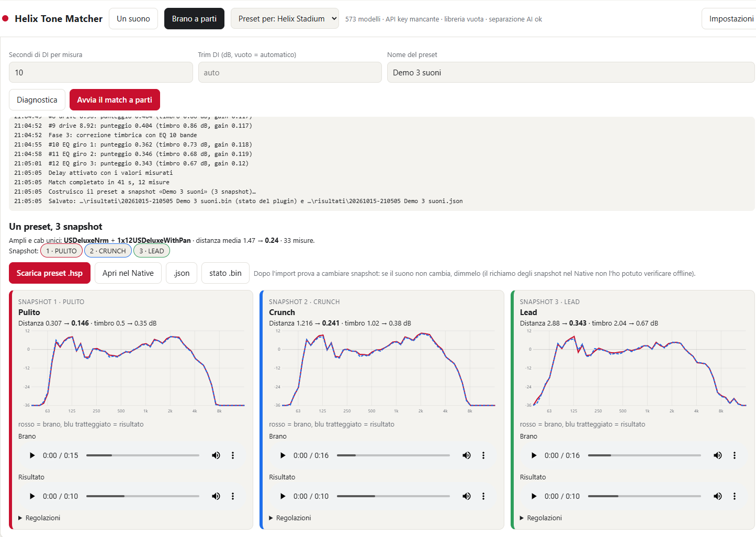The width and height of the screenshot is (756, 537).
Task: Seek in the Pulito Risultato progress bar
Action: (x=143, y=496)
